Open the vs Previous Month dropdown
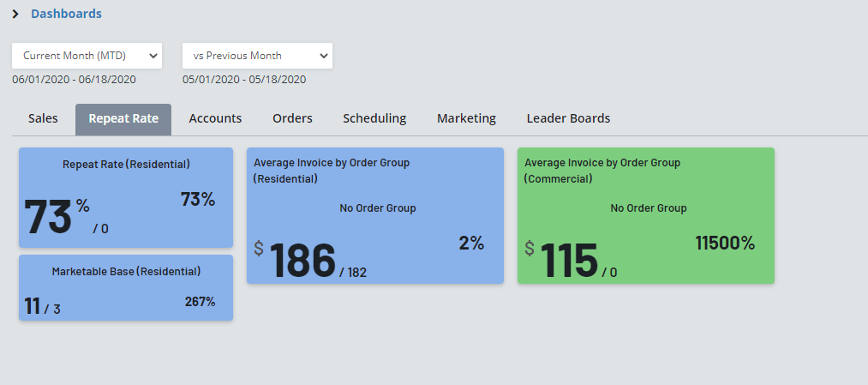The width and height of the screenshot is (868, 385). click(257, 56)
